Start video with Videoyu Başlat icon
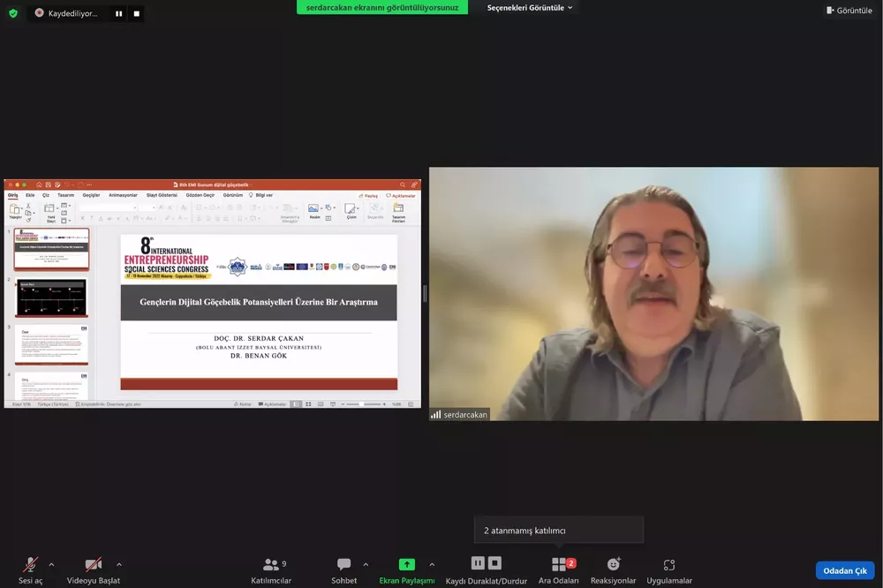 coord(93,564)
